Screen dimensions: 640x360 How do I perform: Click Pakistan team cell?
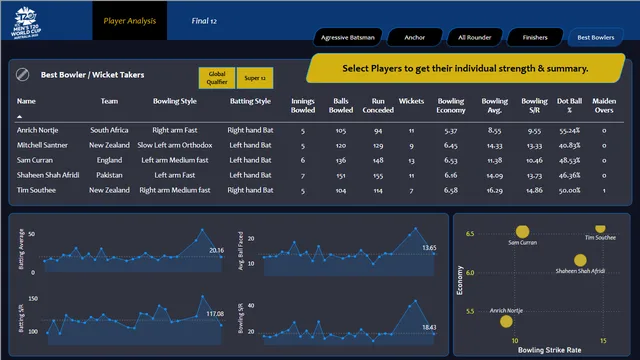coord(109,175)
